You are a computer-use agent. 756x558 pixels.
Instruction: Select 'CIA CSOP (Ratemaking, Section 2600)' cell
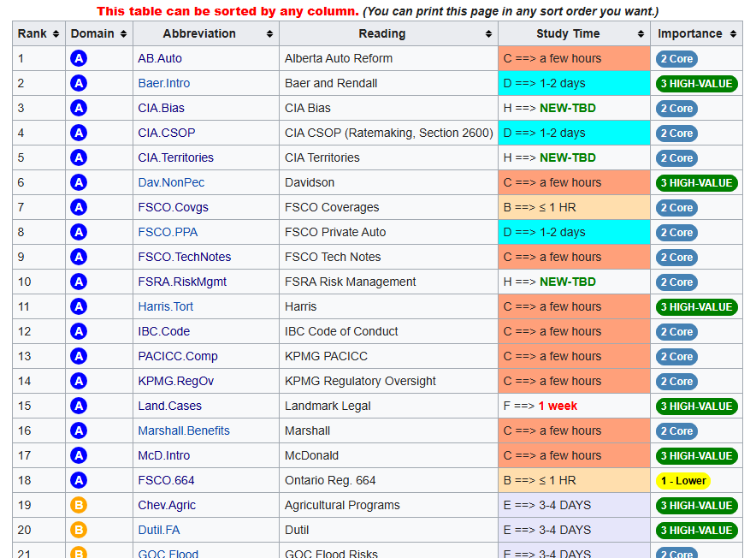(x=388, y=133)
